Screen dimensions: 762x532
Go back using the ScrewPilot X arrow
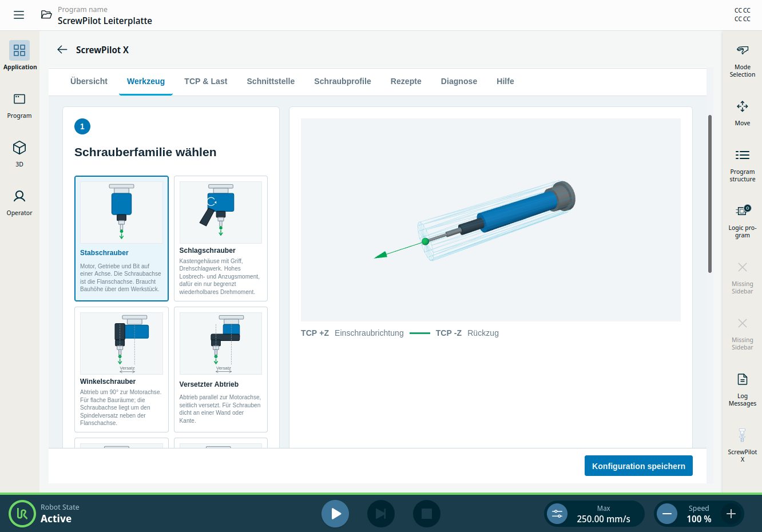coord(62,50)
